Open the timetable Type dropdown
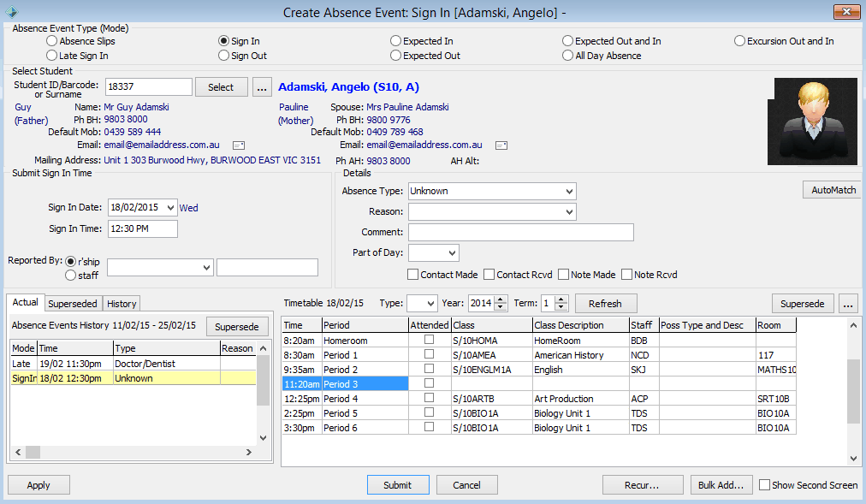The width and height of the screenshot is (866, 504). coord(430,304)
